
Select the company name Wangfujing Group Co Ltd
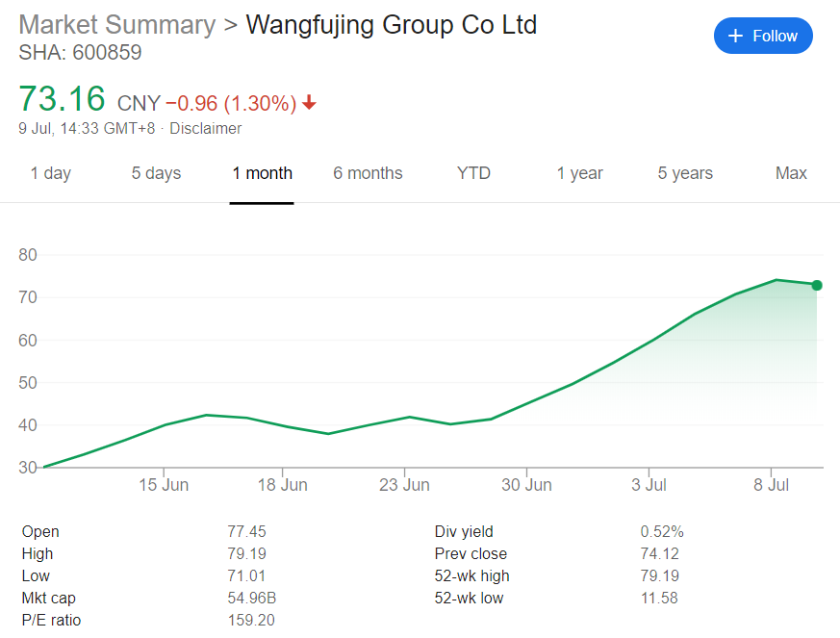click(x=392, y=25)
